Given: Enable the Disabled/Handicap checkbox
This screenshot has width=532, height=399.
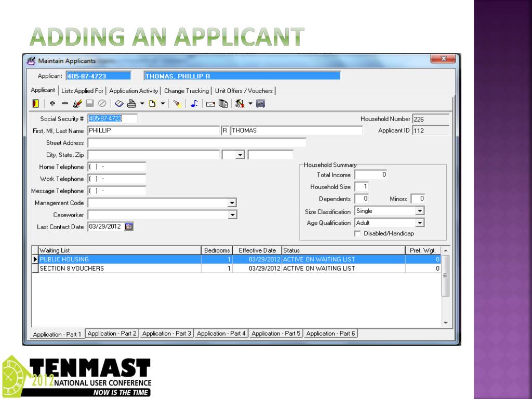Looking at the screenshot, I should pos(357,234).
